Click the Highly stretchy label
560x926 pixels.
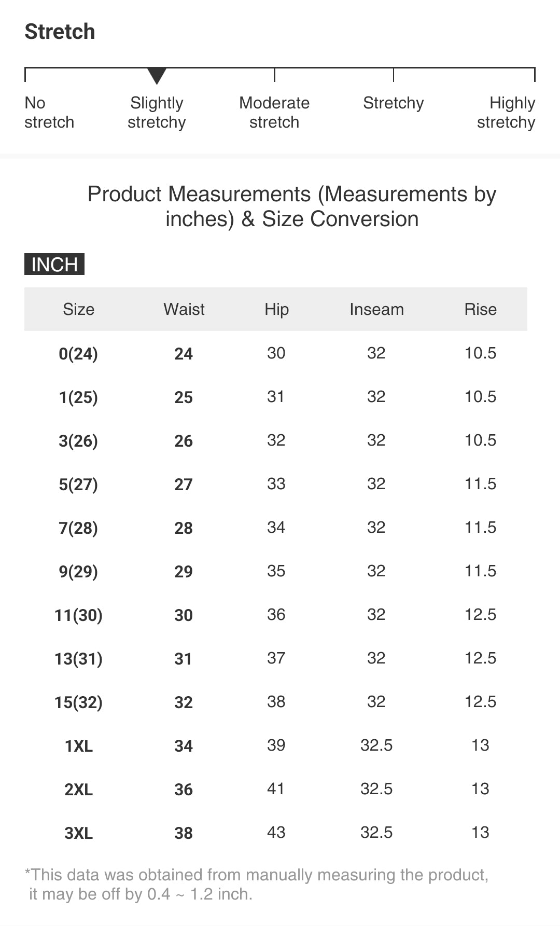point(506,113)
